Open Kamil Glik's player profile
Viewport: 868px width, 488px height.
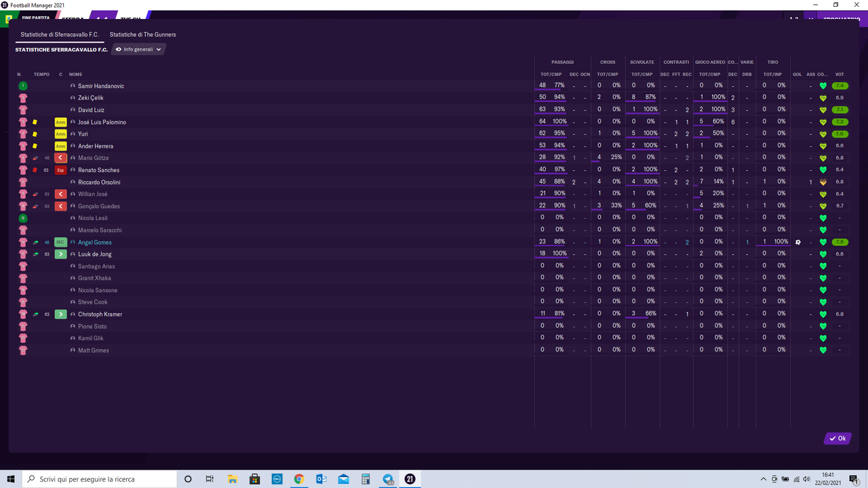click(91, 338)
